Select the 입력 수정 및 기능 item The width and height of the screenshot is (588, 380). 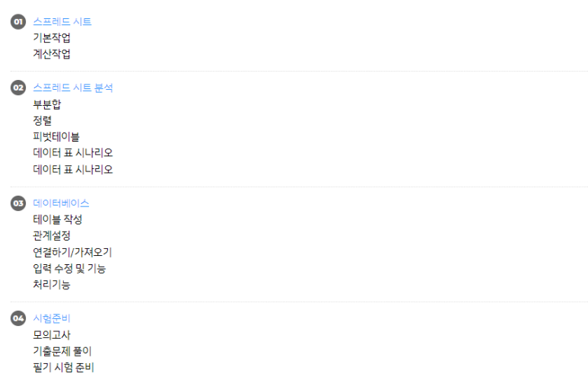tap(69, 269)
